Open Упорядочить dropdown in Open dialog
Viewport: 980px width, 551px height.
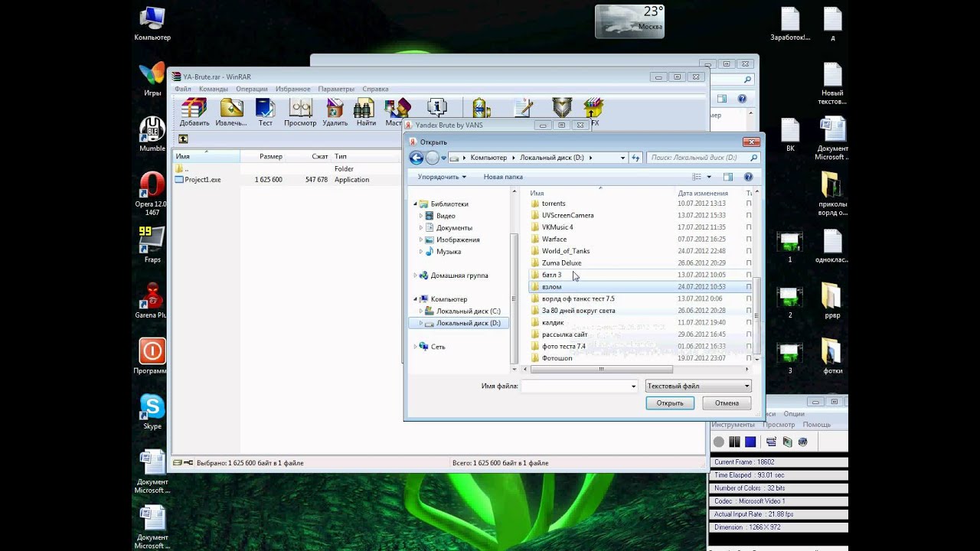click(442, 177)
